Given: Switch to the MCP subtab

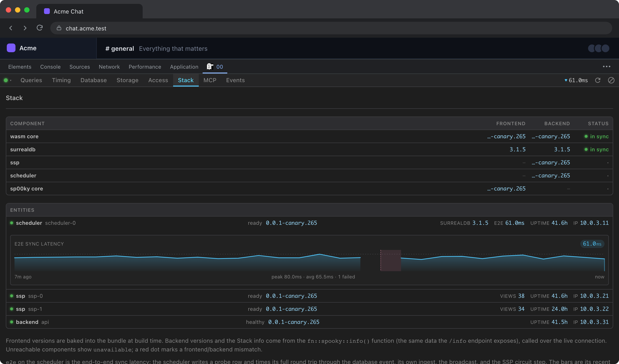Looking at the screenshot, I should click(x=210, y=80).
